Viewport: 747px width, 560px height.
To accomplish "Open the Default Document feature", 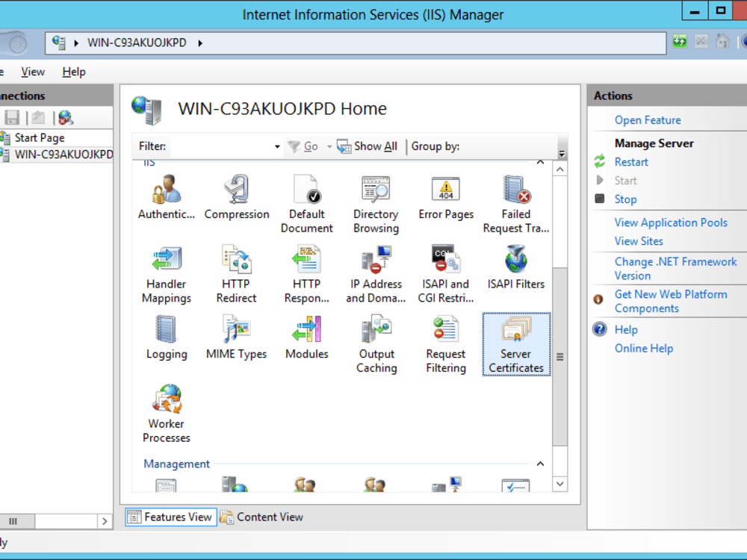I will point(307,204).
